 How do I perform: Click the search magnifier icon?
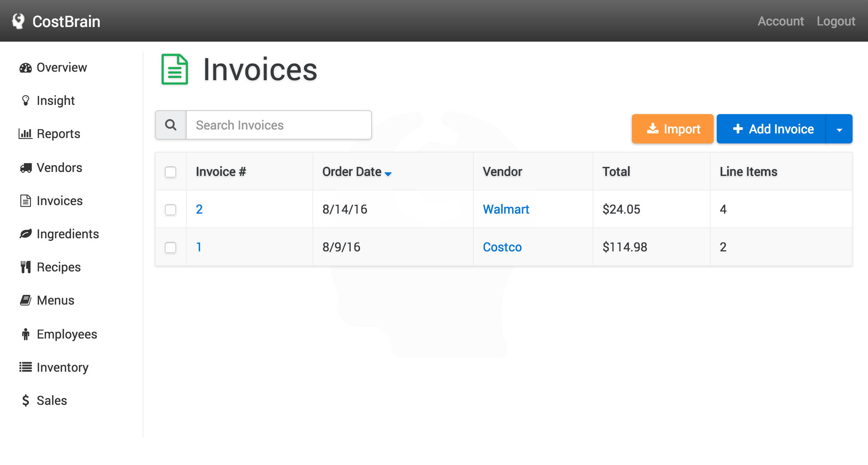[171, 125]
